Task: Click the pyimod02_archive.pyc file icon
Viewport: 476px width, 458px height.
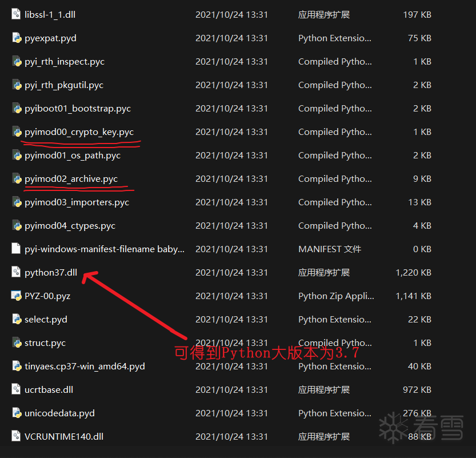Action: [x=16, y=178]
